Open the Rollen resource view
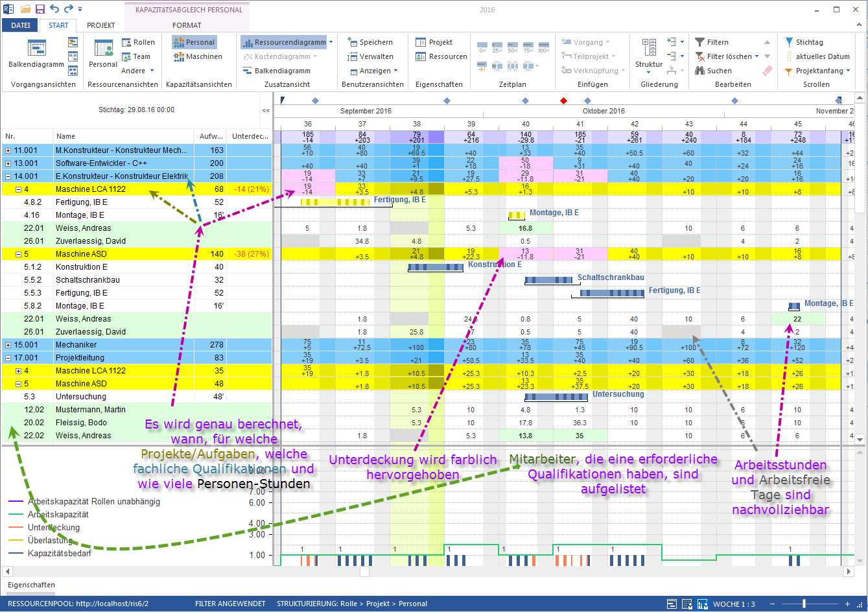Screen dimensions: 868x612 click(138, 42)
